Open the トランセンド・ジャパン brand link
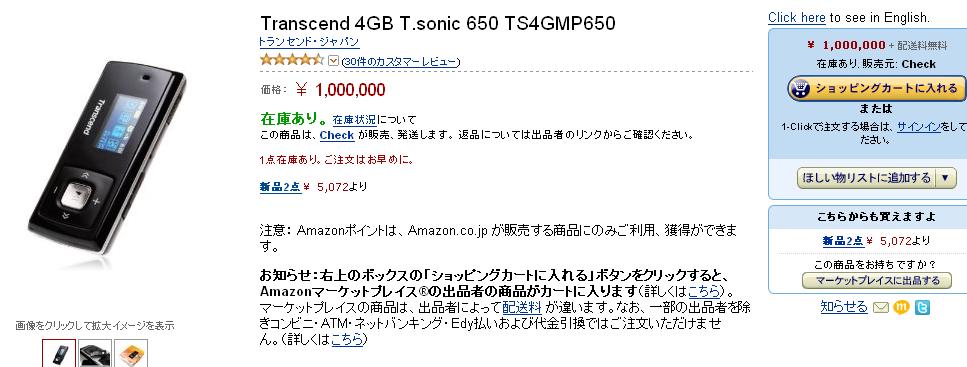Image resolution: width=967 pixels, height=367 pixels. click(309, 42)
